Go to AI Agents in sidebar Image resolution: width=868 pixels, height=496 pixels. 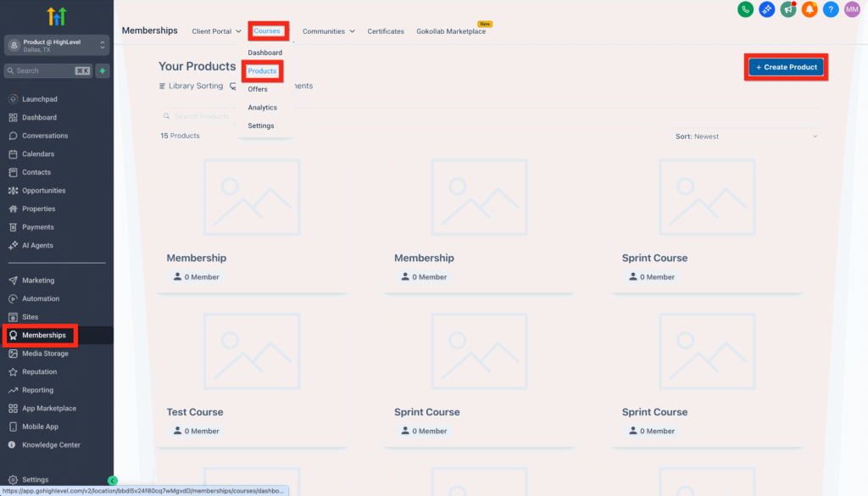37,245
